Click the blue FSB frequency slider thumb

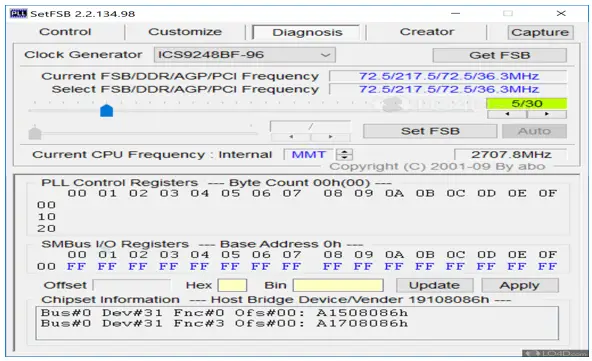(106, 111)
